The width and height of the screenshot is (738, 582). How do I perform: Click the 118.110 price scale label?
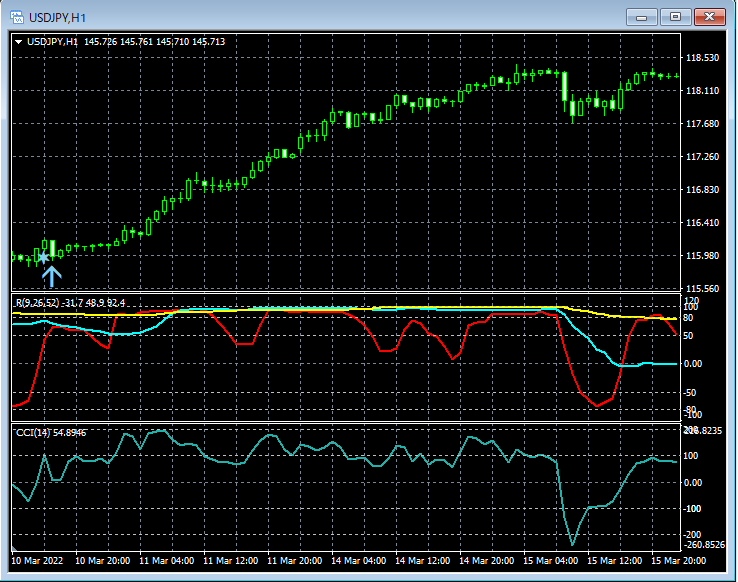(x=704, y=91)
